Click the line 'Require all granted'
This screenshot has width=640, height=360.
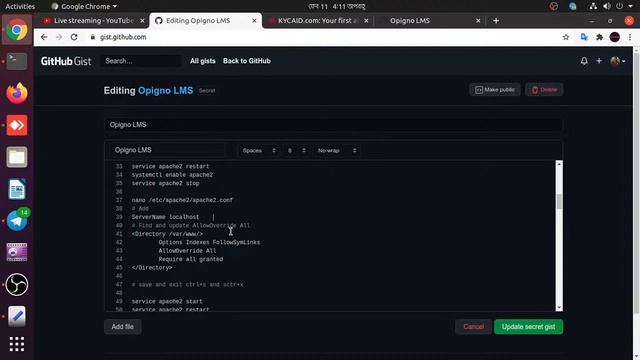pos(191,259)
